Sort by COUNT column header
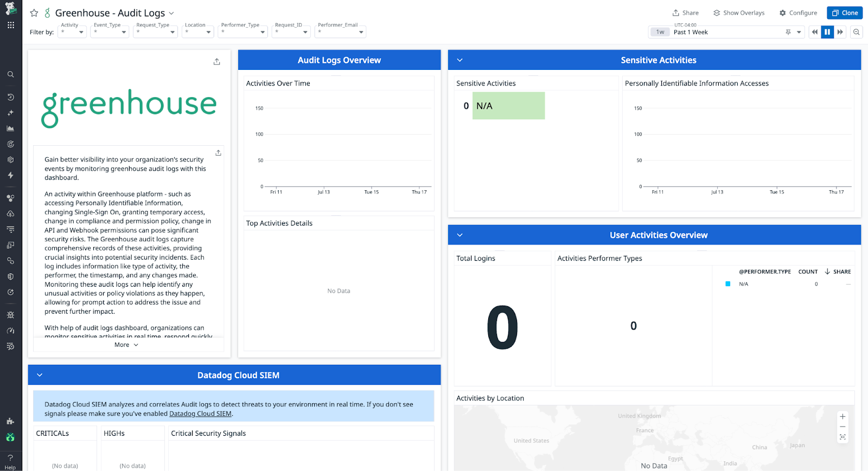The image size is (868, 471). [808, 272]
